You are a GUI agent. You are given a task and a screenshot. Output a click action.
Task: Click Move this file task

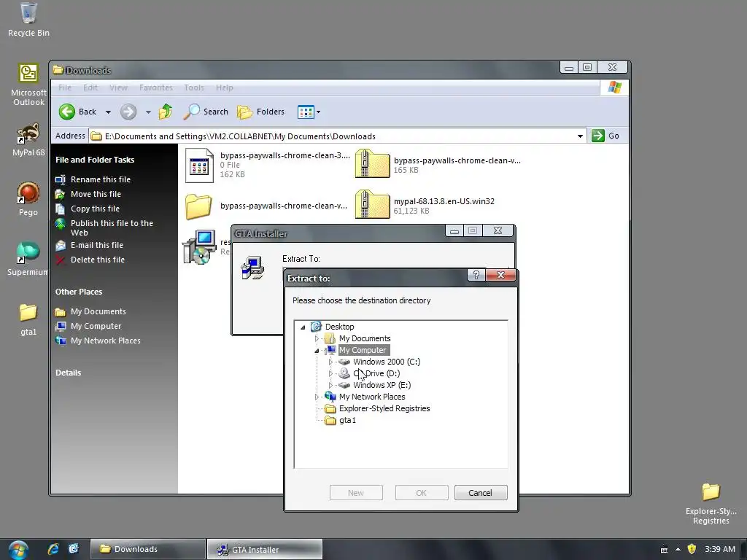pos(96,194)
